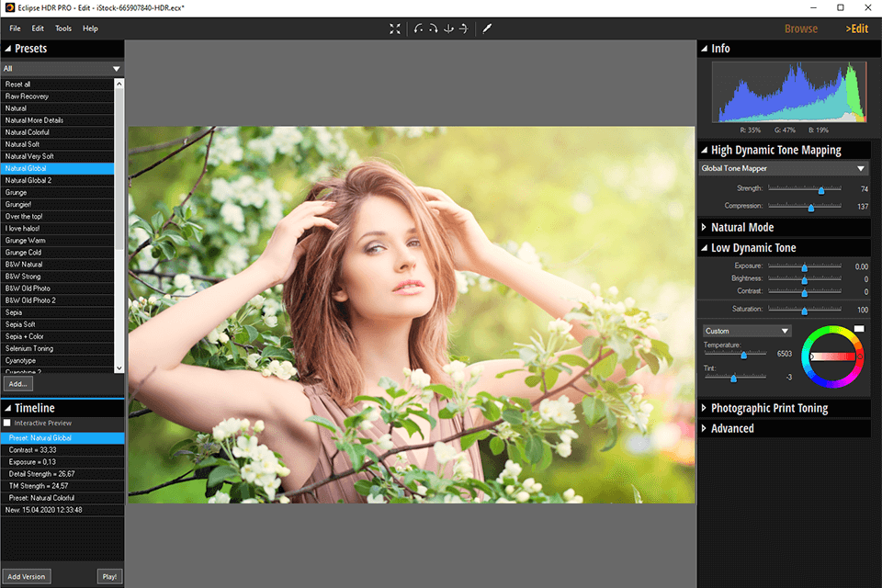Viewport: 882px width, 588px height.
Task: Click the fit-to-screen arrows icon
Action: pos(394,28)
